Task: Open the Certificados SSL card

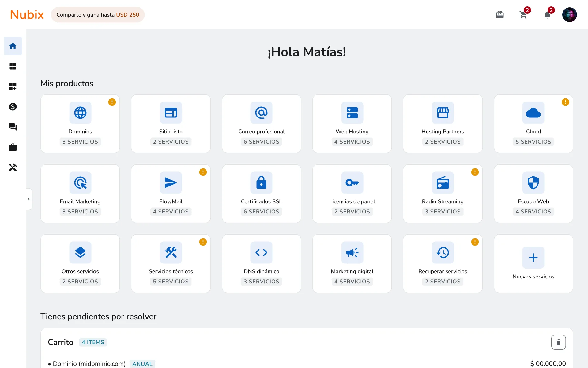Action: [x=262, y=194]
